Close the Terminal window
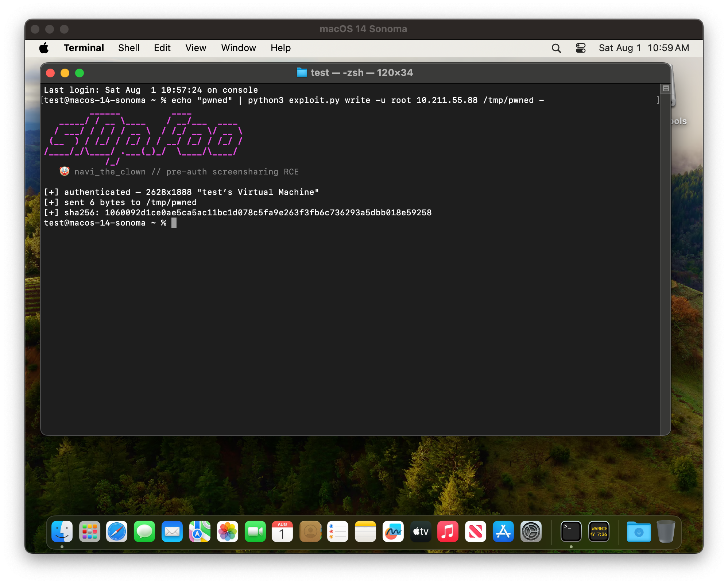 click(50, 73)
